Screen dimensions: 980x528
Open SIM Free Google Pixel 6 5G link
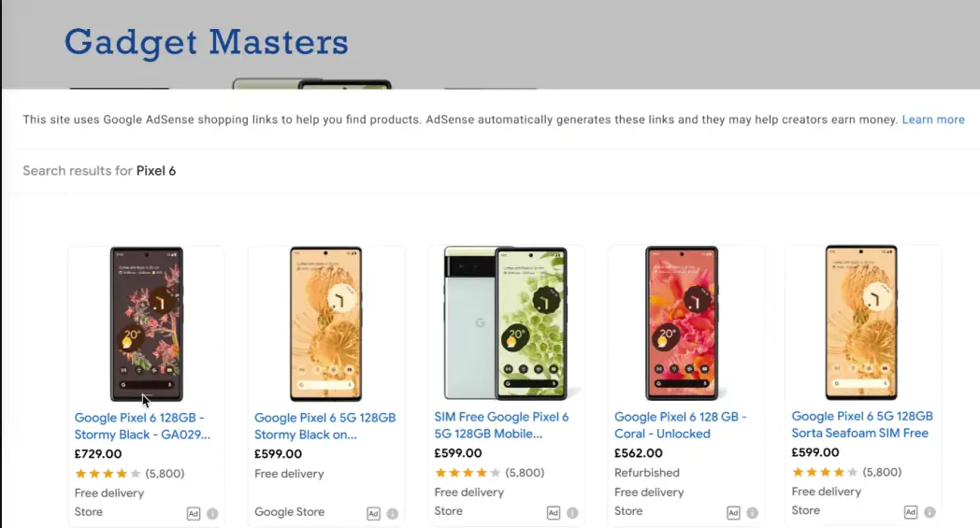[501, 425]
